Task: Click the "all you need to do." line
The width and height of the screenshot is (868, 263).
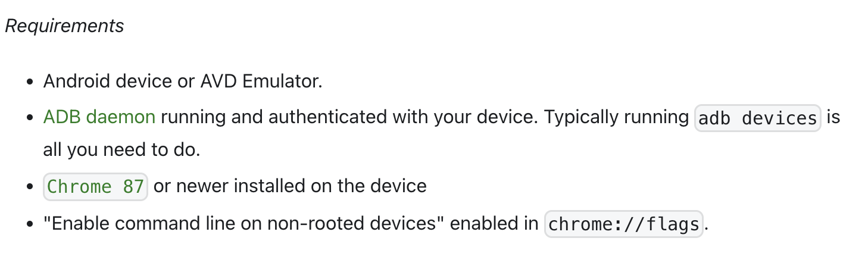Action: [x=121, y=149]
